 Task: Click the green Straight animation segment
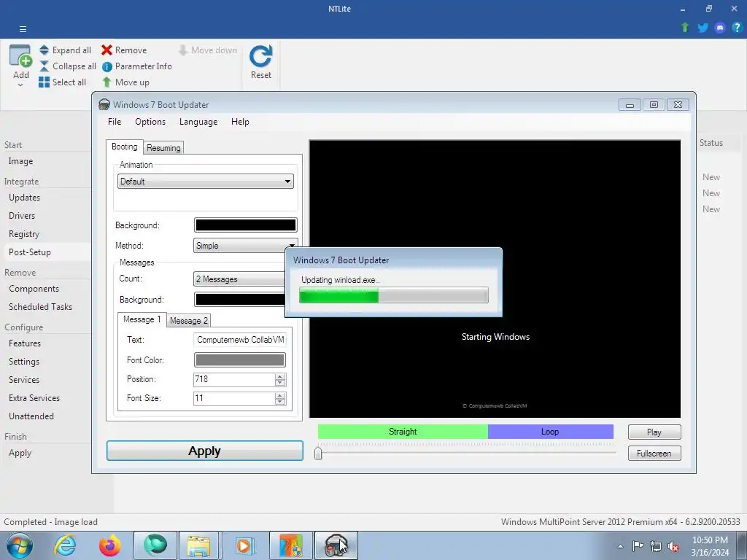pos(403,432)
